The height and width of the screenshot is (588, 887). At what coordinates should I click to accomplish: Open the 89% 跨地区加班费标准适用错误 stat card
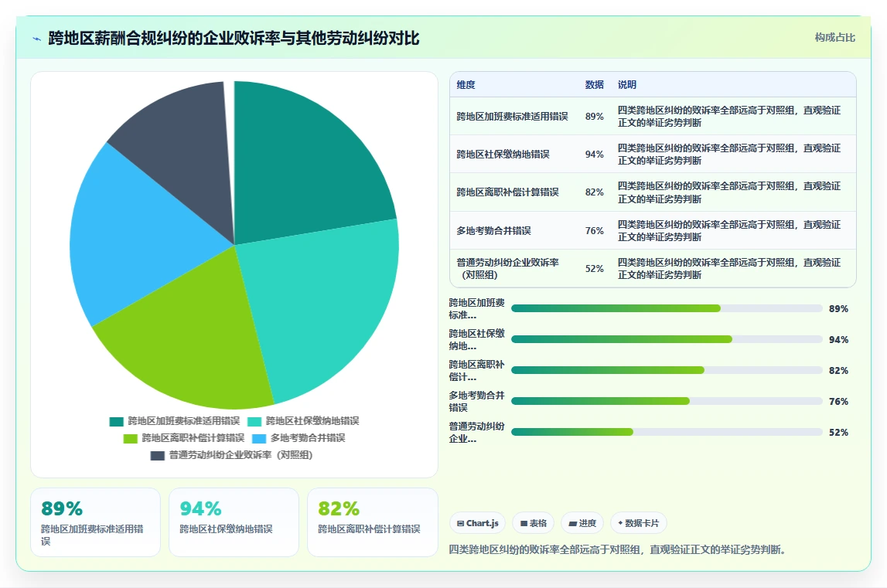click(96, 522)
